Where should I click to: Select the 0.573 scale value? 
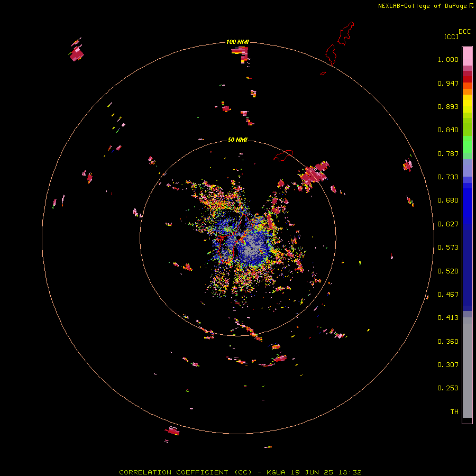point(448,248)
